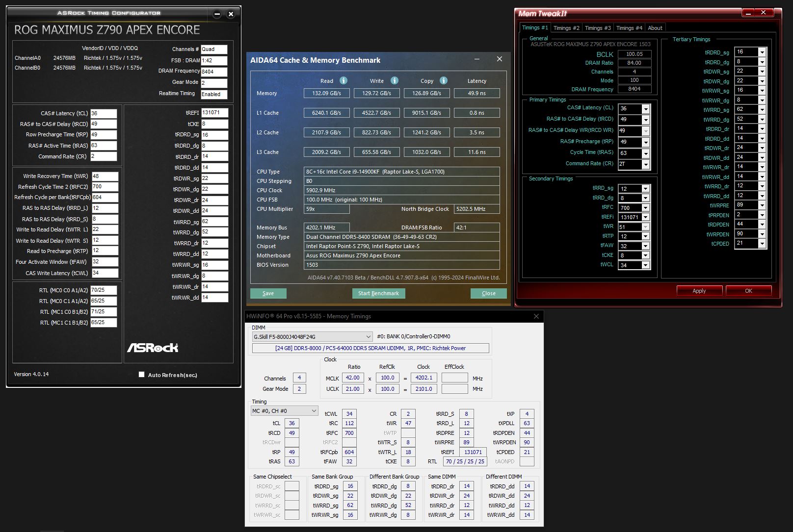Click the ASRock logo in Timing Configurator
Screen dimensions: 793x532
point(153,348)
